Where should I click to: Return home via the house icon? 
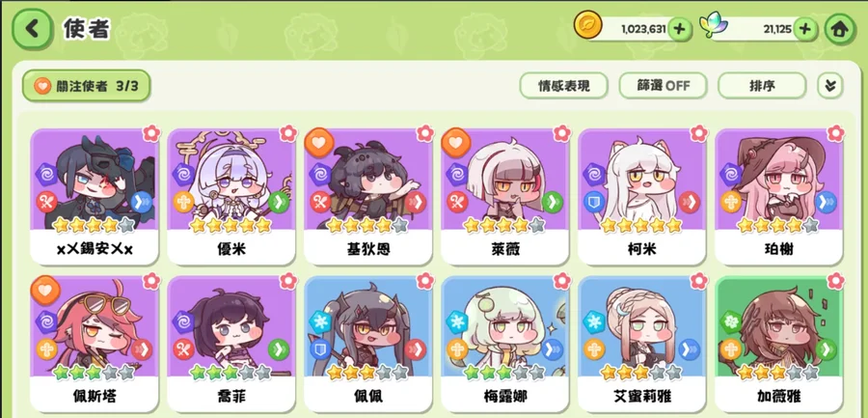pyautogui.click(x=840, y=29)
